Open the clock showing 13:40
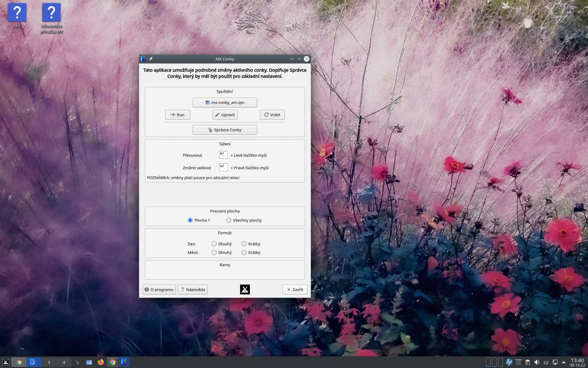This screenshot has width=588, height=368. 577,362
